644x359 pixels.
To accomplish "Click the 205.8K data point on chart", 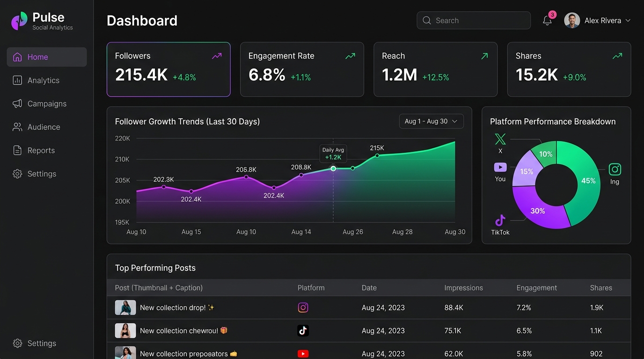I will [246, 177].
